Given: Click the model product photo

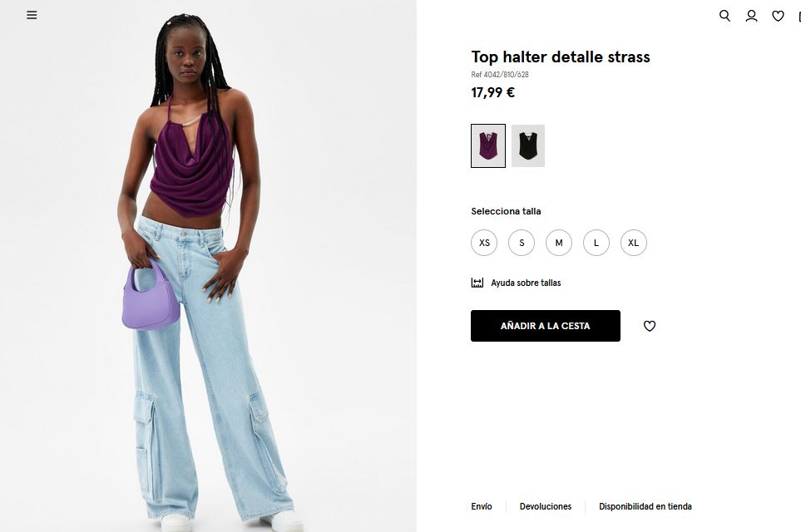Looking at the screenshot, I should [x=208, y=266].
